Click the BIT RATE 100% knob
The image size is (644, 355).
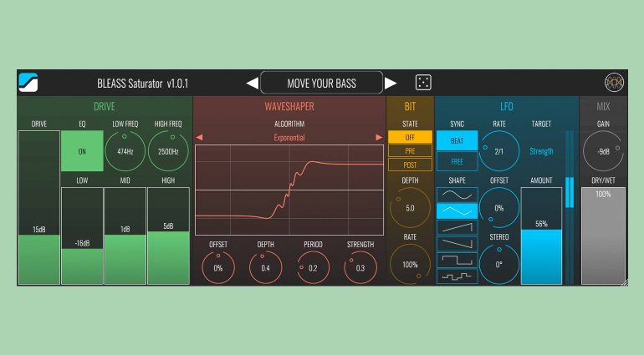tap(410, 265)
